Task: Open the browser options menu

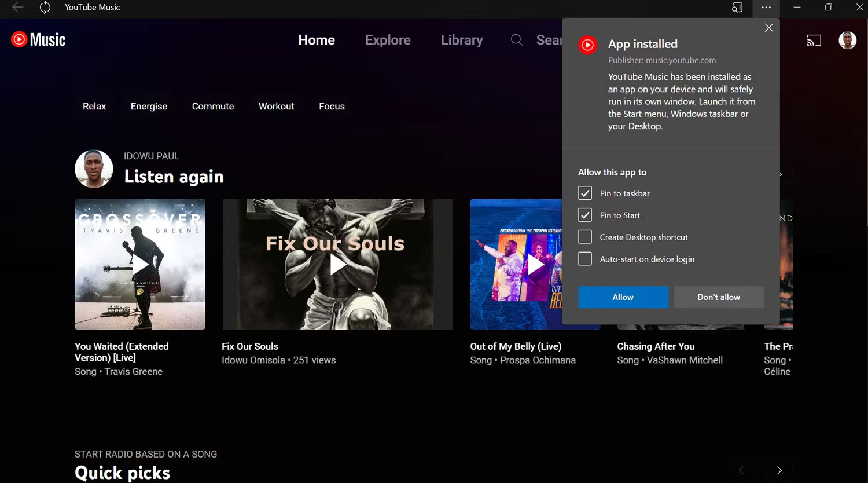Action: pyautogui.click(x=766, y=8)
